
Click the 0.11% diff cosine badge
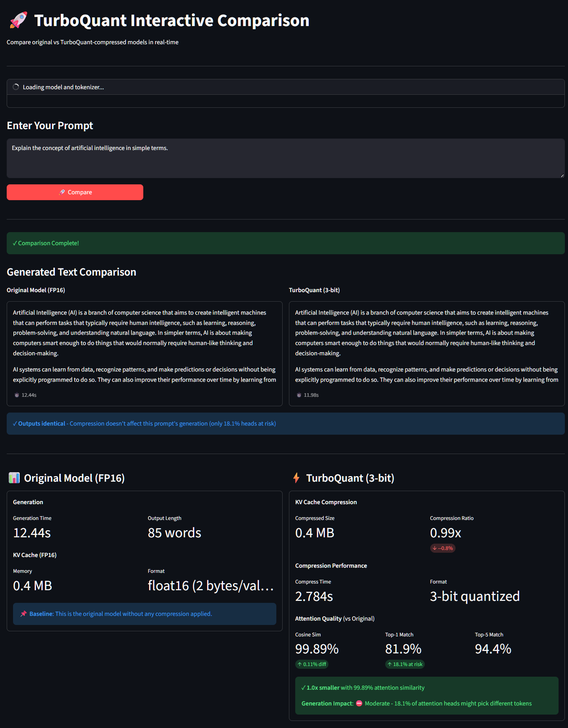pos(312,664)
